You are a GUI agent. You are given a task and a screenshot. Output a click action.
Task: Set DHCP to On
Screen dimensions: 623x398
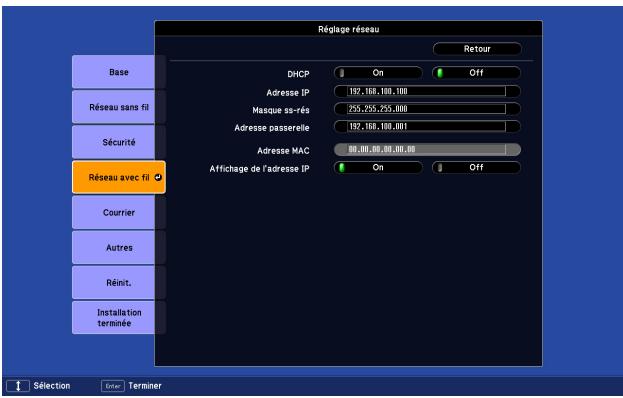(378, 73)
